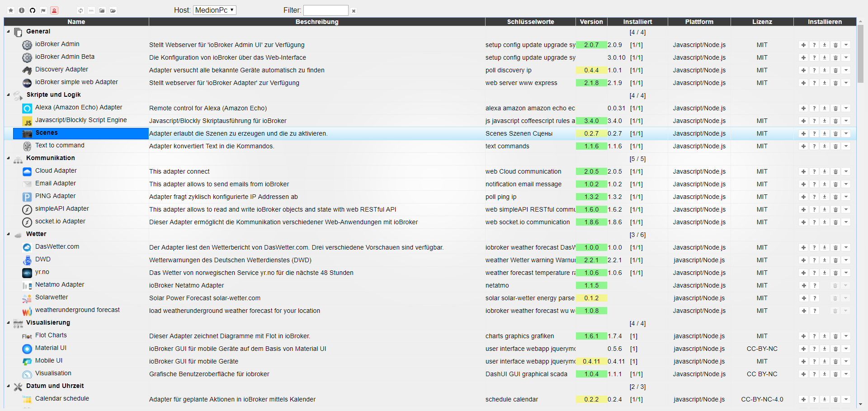Clear the filter with the x button
This screenshot has height=411, width=868.
(x=354, y=11)
